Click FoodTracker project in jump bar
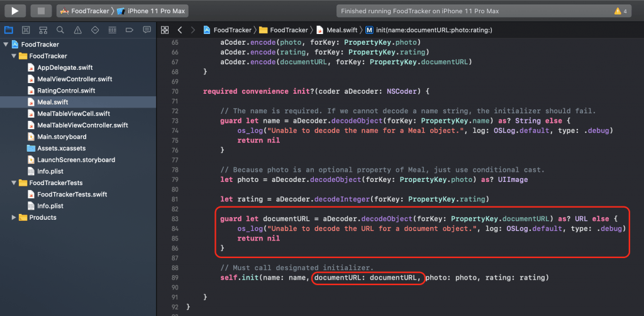The height and width of the screenshot is (316, 644). [x=227, y=30]
